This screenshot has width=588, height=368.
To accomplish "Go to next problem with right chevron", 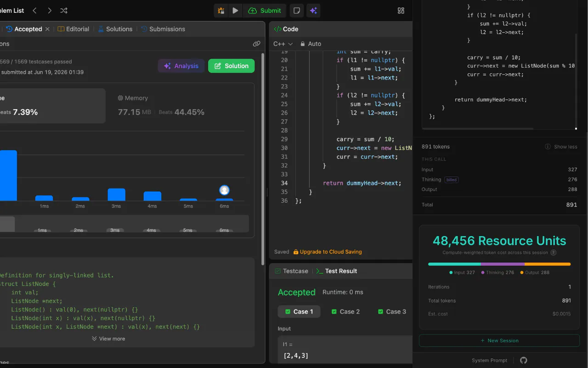I will tap(50, 11).
